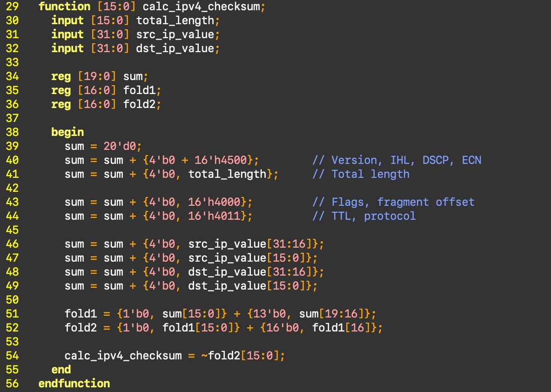551x392 pixels.
Task: Click line number 40 in the gutter
Action: [12, 160]
